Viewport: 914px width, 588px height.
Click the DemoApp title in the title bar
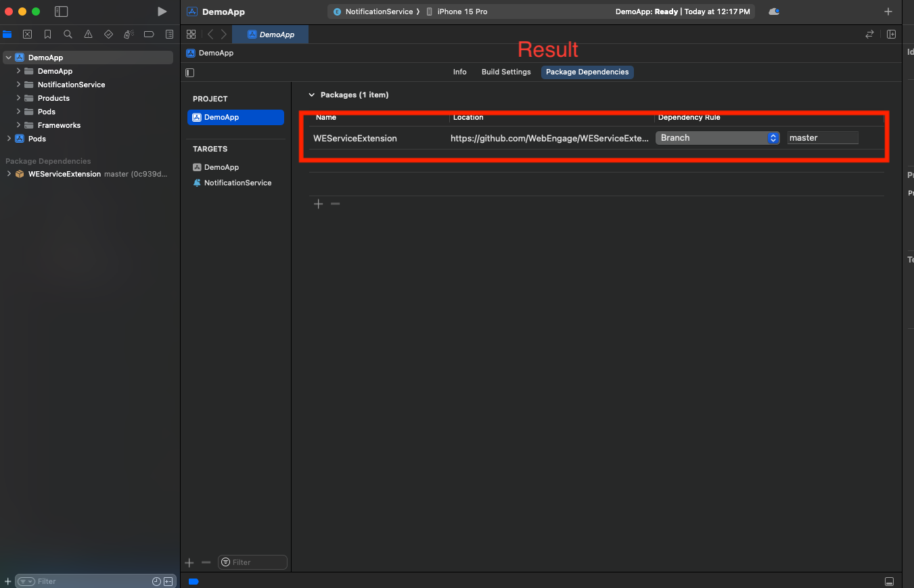coord(223,12)
